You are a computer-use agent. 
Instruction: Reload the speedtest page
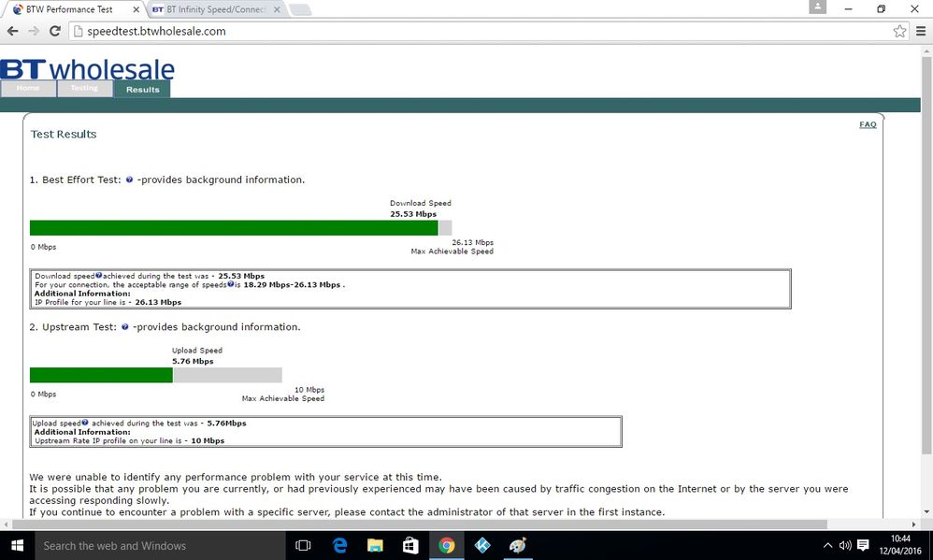pyautogui.click(x=55, y=31)
